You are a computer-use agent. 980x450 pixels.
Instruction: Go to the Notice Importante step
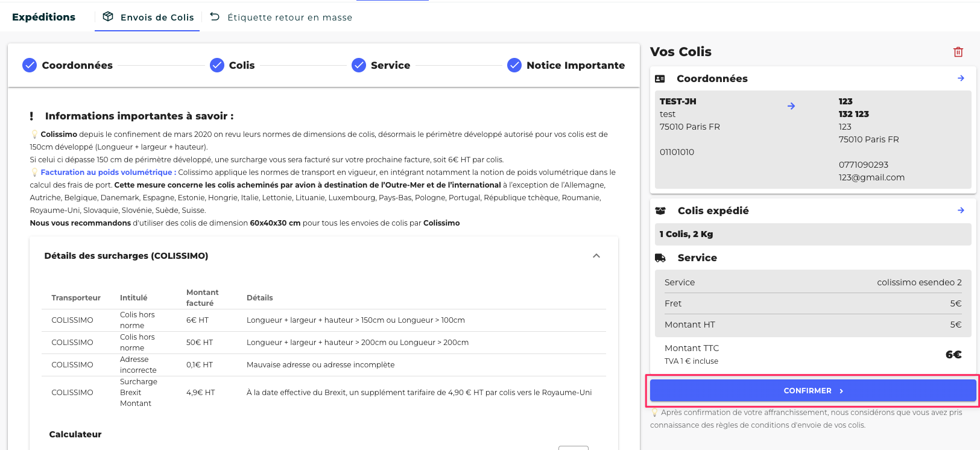click(x=575, y=65)
